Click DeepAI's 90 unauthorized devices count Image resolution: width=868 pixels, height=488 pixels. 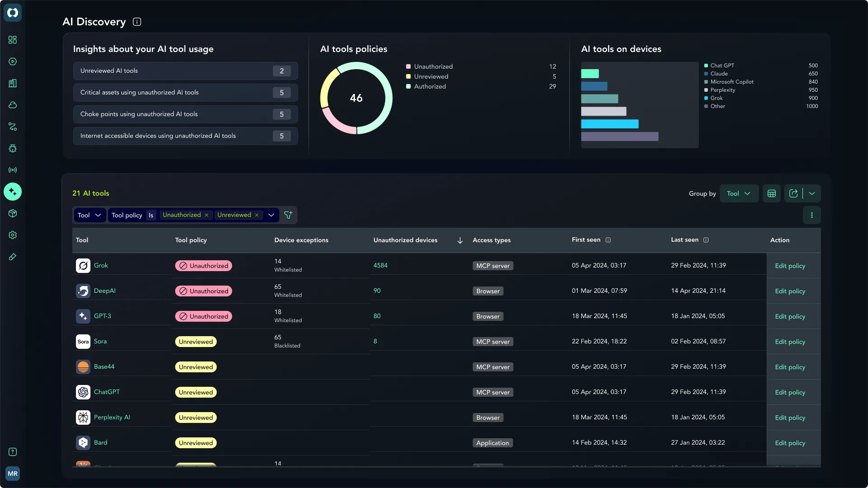click(x=377, y=291)
